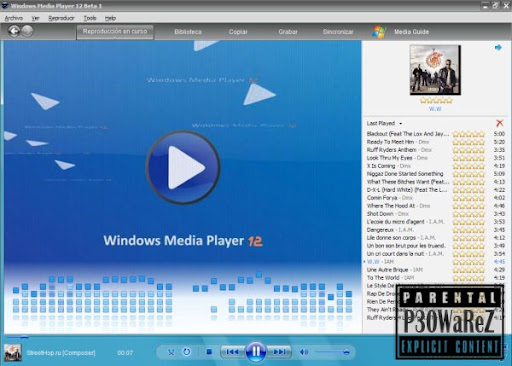
Task: Click the back navigation arrow button
Action: click(14, 31)
